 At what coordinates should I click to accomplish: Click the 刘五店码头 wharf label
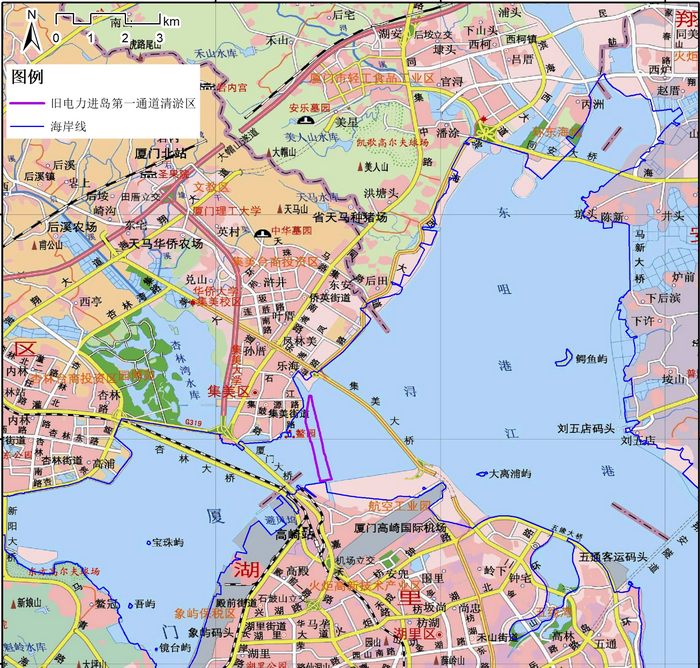pos(586,429)
